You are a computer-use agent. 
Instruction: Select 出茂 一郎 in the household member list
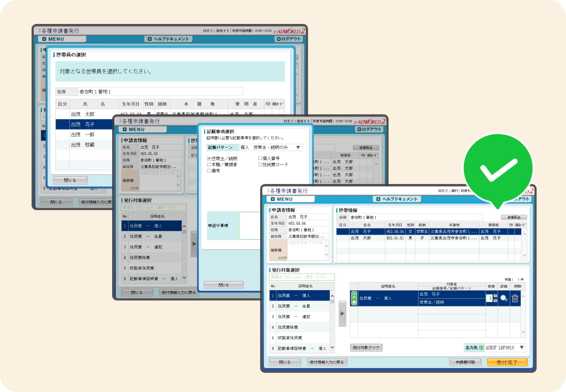pyautogui.click(x=83, y=134)
